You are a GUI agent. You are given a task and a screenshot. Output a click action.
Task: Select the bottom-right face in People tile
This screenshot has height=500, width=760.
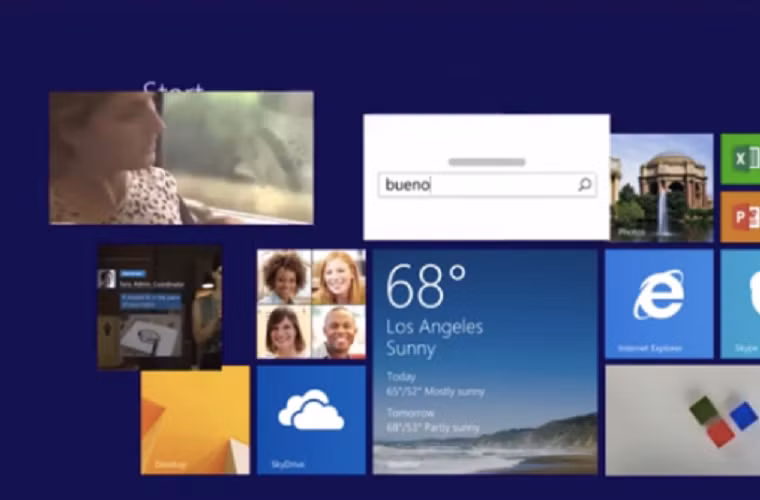tap(339, 331)
